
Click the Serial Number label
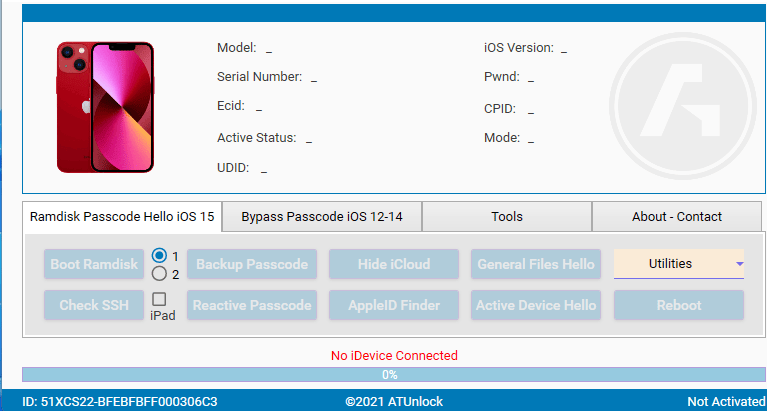click(259, 77)
